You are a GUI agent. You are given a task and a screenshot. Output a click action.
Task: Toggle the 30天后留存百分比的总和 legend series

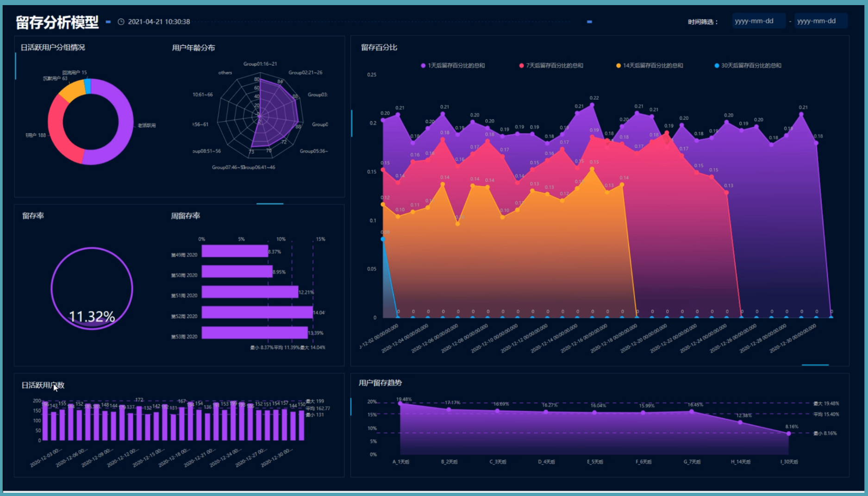[x=748, y=65]
